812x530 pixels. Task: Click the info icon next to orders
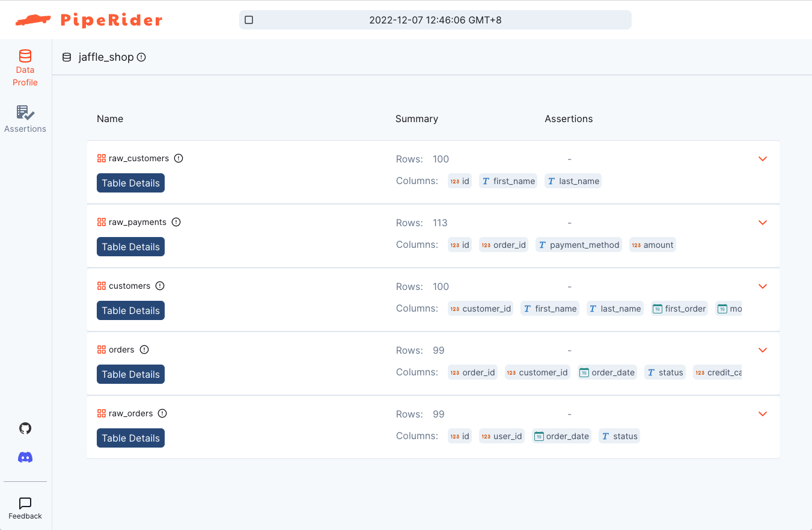pyautogui.click(x=144, y=350)
